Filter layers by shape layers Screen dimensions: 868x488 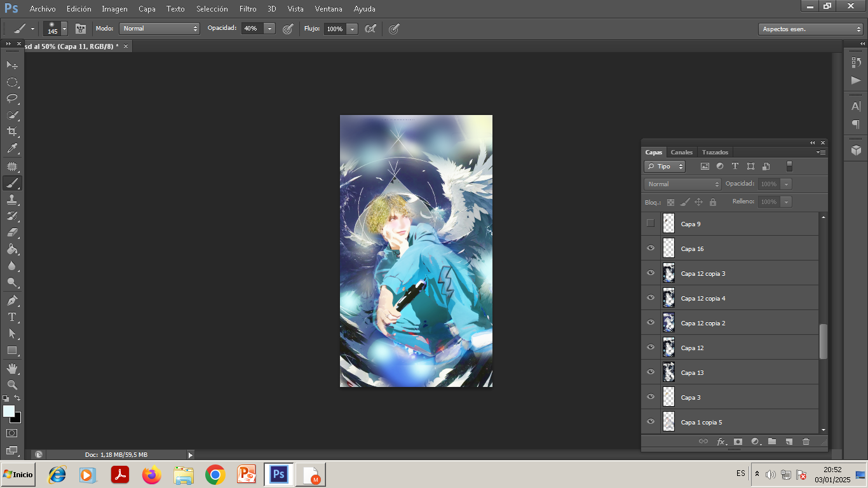(x=750, y=166)
